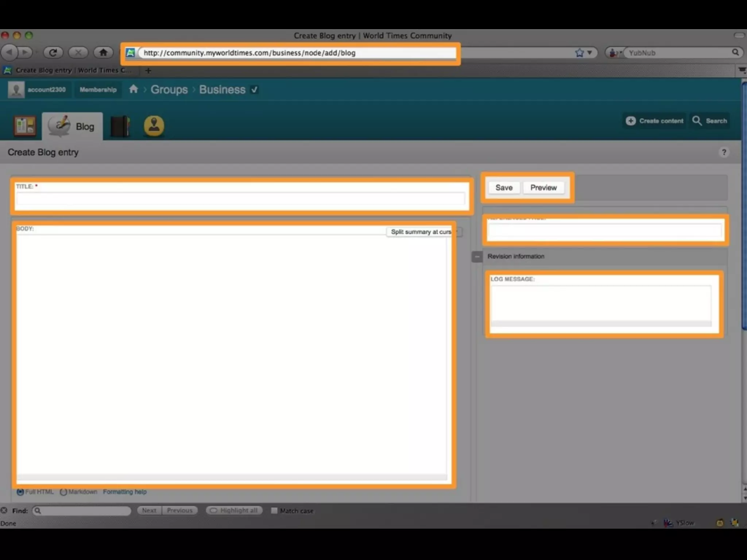Click the home breadcrumb icon

click(133, 89)
